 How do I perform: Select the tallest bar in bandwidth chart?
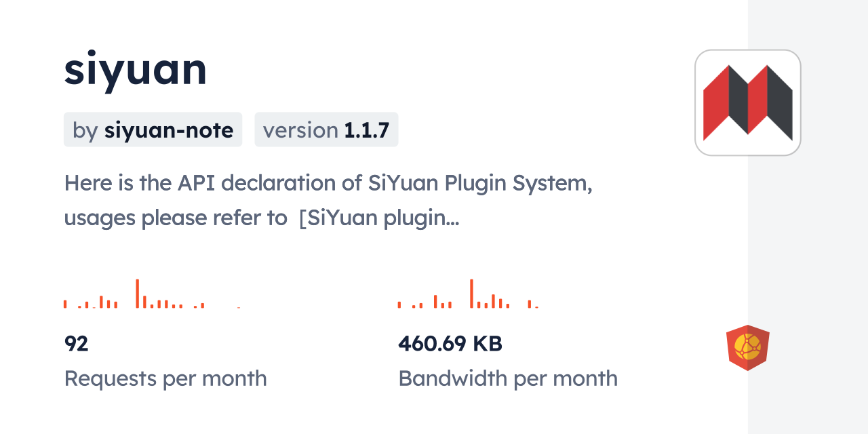coord(471,294)
